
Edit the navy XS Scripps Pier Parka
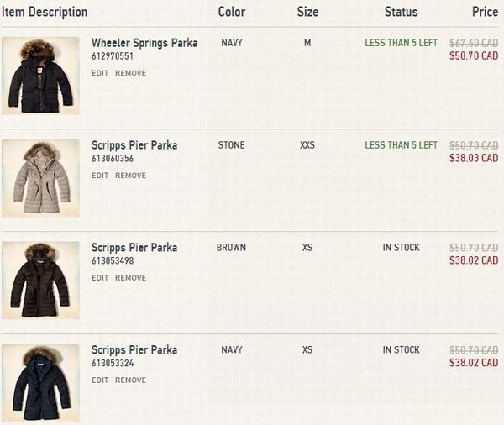pyautogui.click(x=100, y=380)
